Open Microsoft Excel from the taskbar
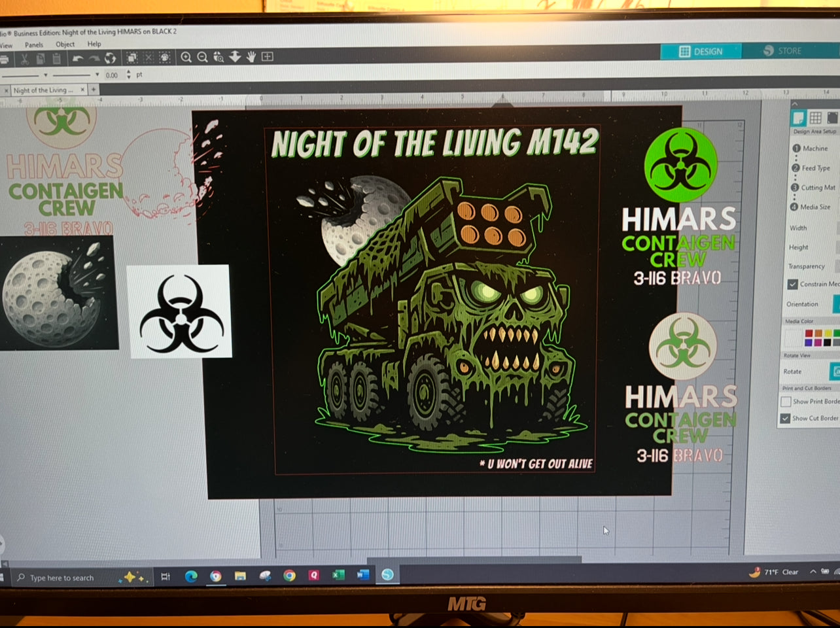This screenshot has width=840, height=628. click(x=338, y=575)
